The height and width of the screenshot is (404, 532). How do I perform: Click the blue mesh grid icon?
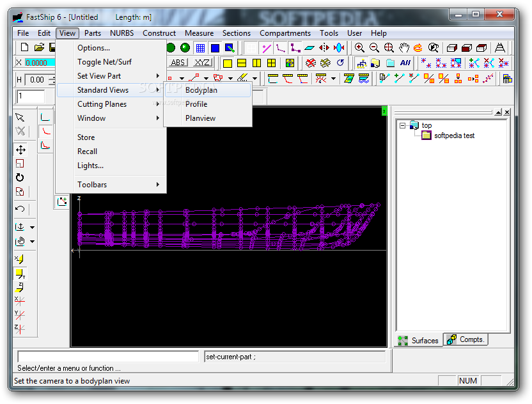[x=200, y=48]
